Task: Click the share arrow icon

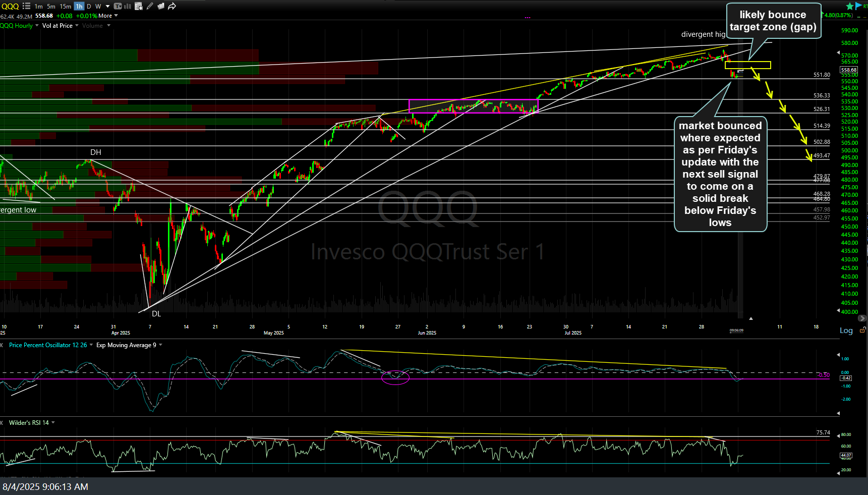Action: click(x=171, y=6)
